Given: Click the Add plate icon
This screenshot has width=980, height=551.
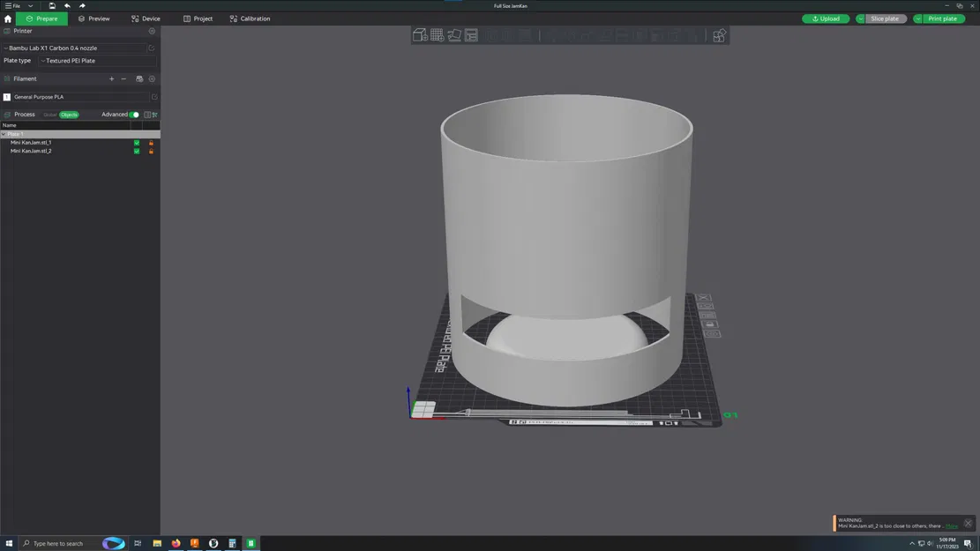Looking at the screenshot, I should (x=437, y=35).
